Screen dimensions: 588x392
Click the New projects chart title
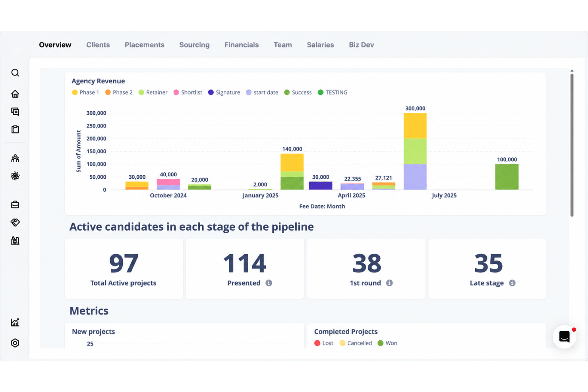[93, 332]
